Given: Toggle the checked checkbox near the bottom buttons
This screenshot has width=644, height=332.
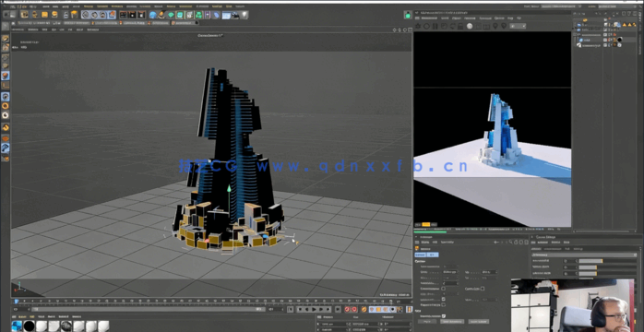Looking at the screenshot, I should 444,316.
